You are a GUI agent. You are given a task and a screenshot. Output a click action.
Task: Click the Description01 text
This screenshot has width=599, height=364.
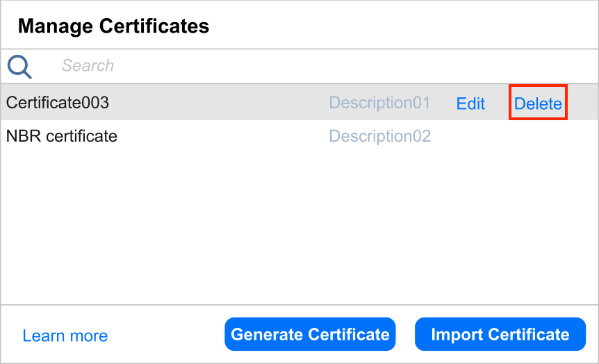coord(379,103)
